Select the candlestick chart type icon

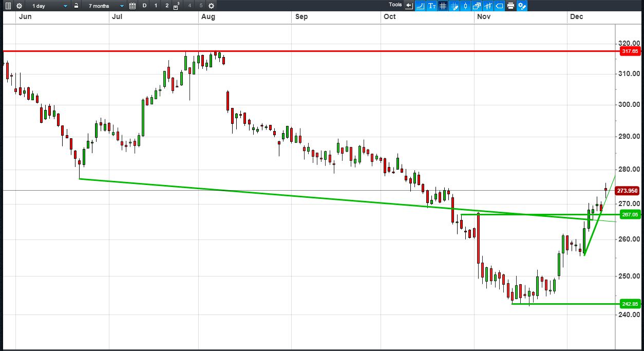tap(465, 6)
